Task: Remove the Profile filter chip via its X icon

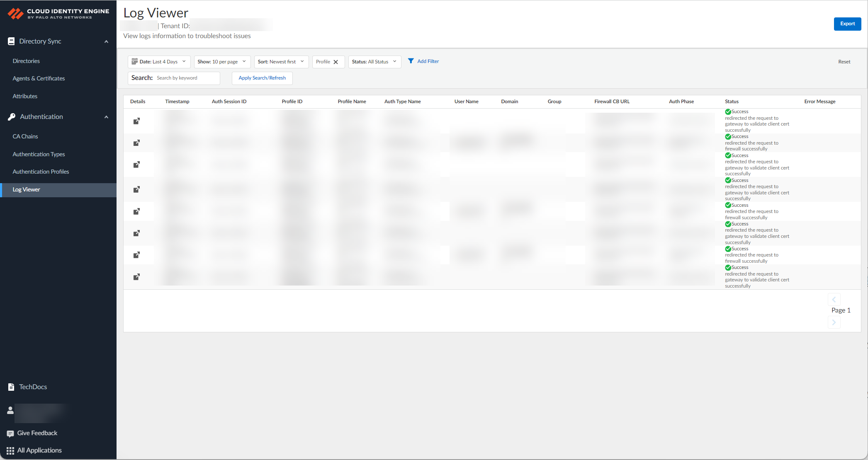Action: pyautogui.click(x=336, y=61)
